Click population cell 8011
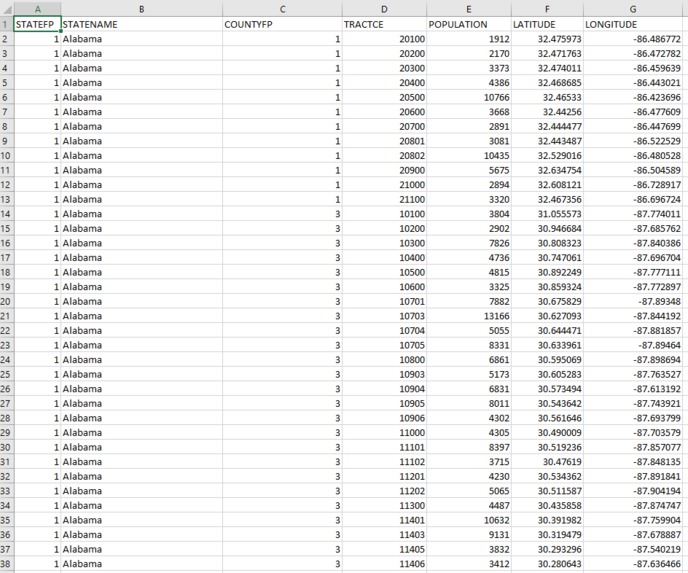Viewport: 688px width, 573px height. pyautogui.click(x=469, y=403)
